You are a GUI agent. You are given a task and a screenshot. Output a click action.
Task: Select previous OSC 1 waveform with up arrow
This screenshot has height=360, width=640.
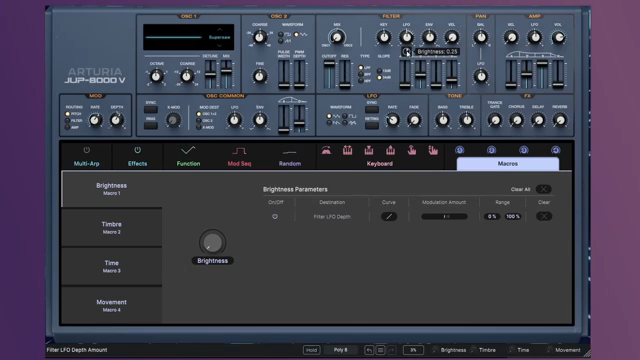coord(220,29)
